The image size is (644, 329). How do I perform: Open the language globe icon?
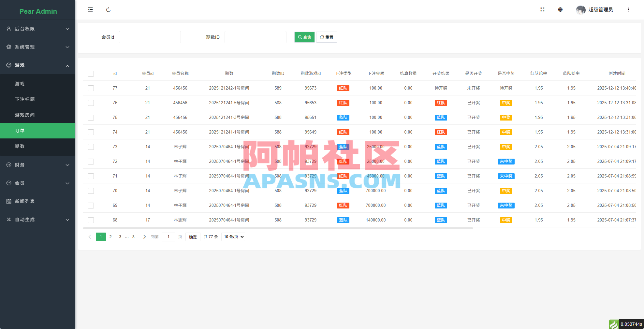560,10
